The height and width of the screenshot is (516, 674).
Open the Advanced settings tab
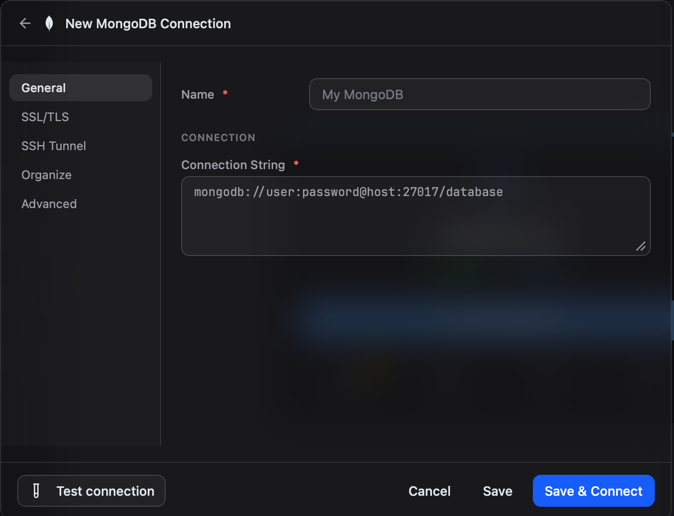coord(80,204)
